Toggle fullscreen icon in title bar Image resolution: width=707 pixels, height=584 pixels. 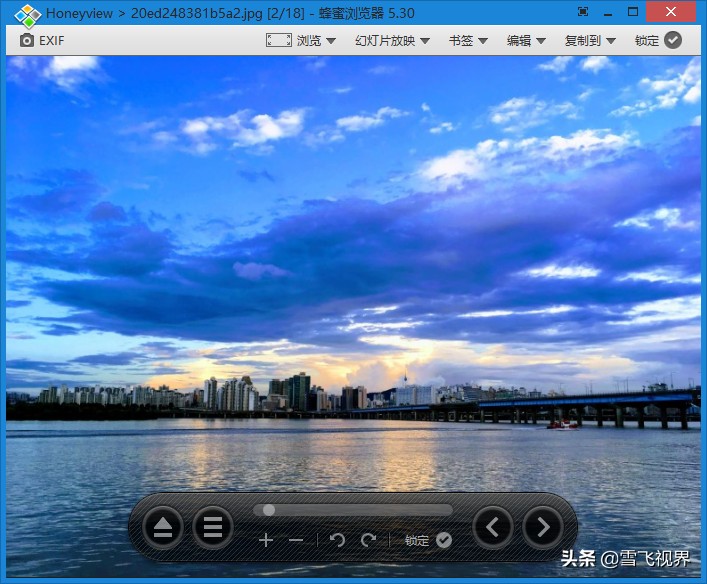point(583,12)
